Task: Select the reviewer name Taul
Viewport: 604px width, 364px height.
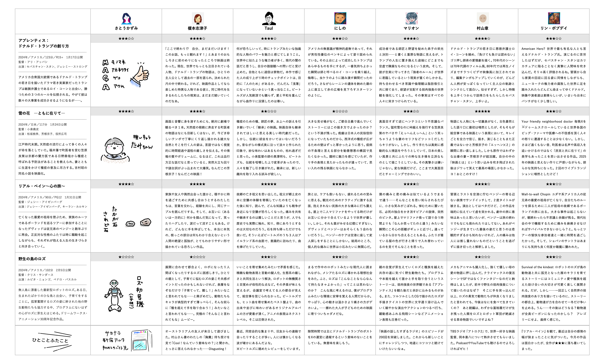Action: (269, 28)
